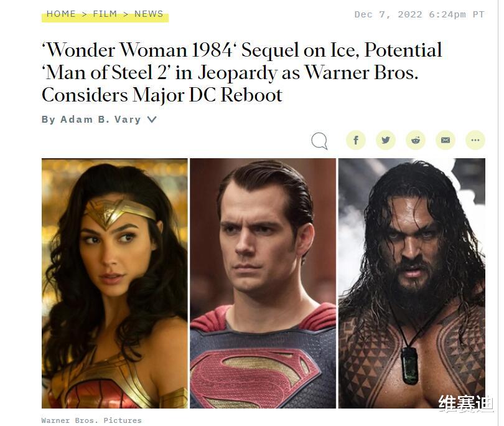Share article on Facebook
Screen dimensions: 504x426
[x=356, y=140]
